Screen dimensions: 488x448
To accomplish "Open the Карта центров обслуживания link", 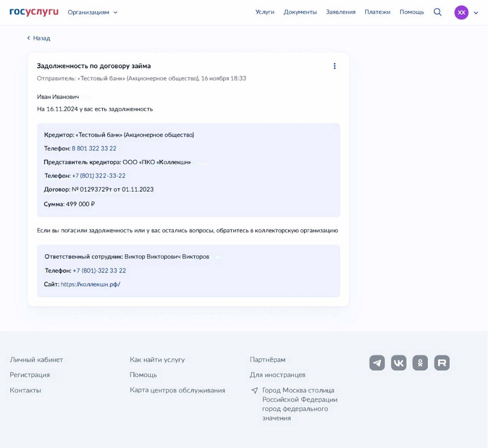I will pos(177,390).
